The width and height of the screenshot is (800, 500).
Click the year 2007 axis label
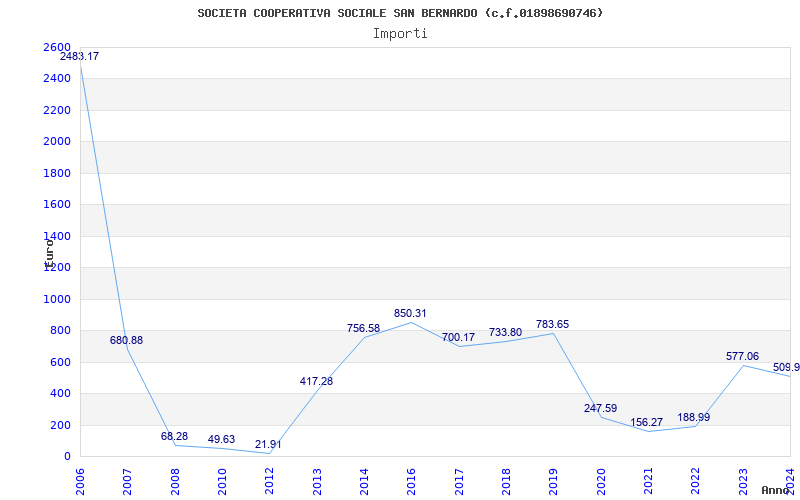click(128, 481)
